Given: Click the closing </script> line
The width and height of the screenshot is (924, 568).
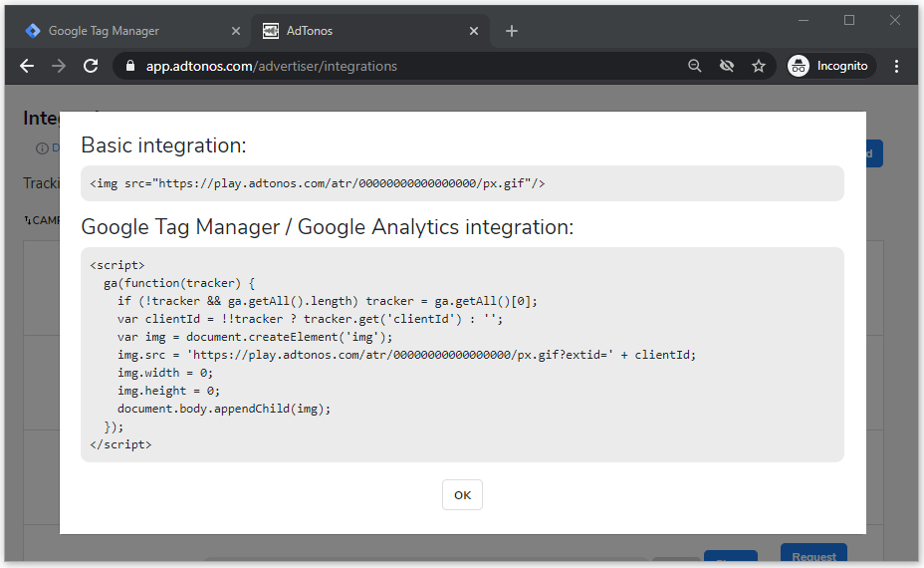Looking at the screenshot, I should [x=120, y=444].
